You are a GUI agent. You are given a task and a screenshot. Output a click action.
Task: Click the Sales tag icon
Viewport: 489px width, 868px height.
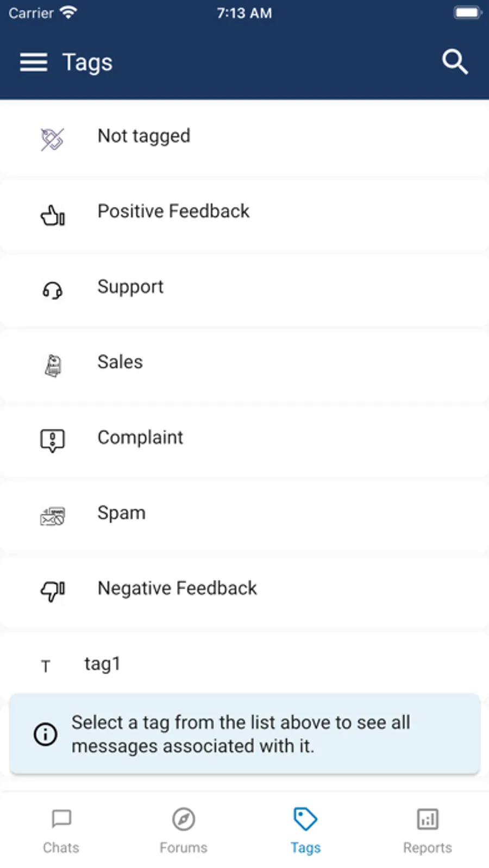53,366
